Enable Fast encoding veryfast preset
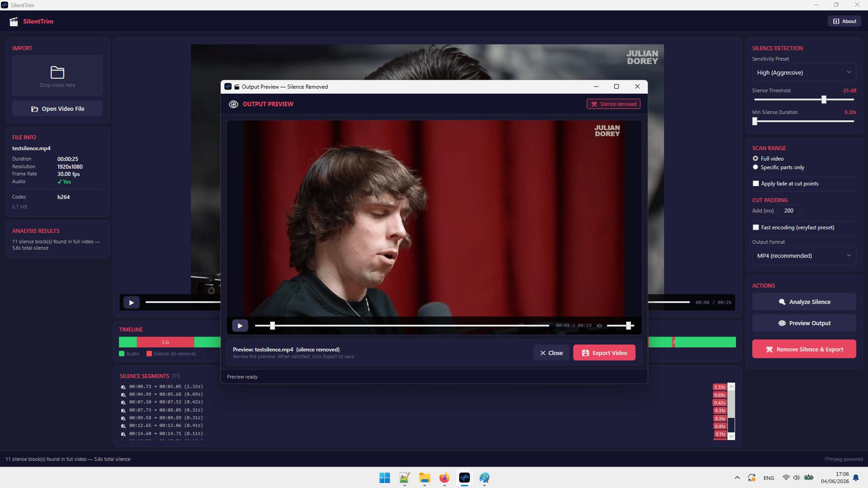868x488 pixels. pyautogui.click(x=756, y=227)
